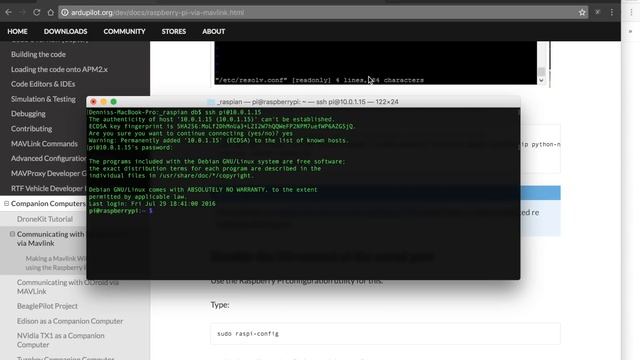This screenshot has height=360, width=640.
Task: Open Building the code link
Action: [38, 54]
